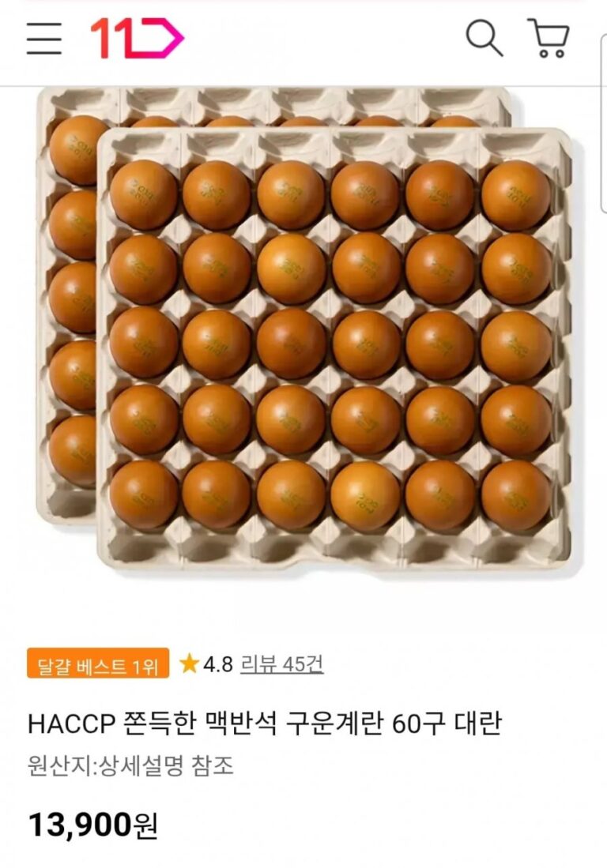Image resolution: width=607 pixels, height=868 pixels.
Task: Tap the bottom-right egg in front tray
Action: 516,496
